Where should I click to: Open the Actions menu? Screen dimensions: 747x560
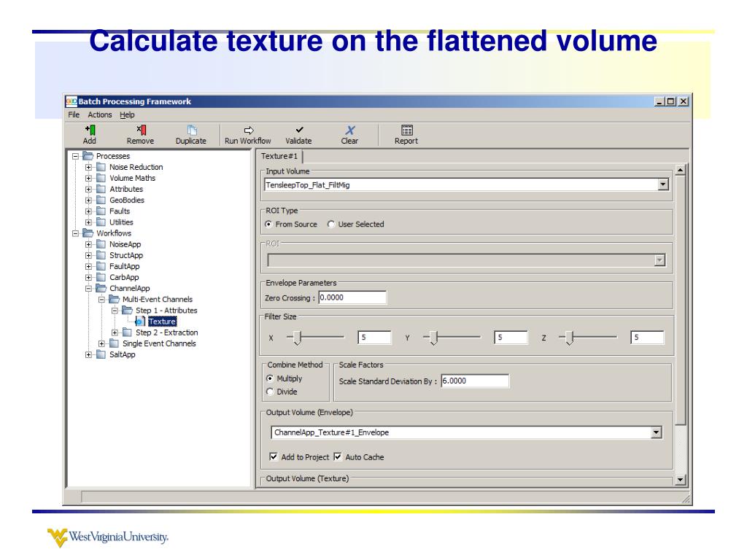99,114
